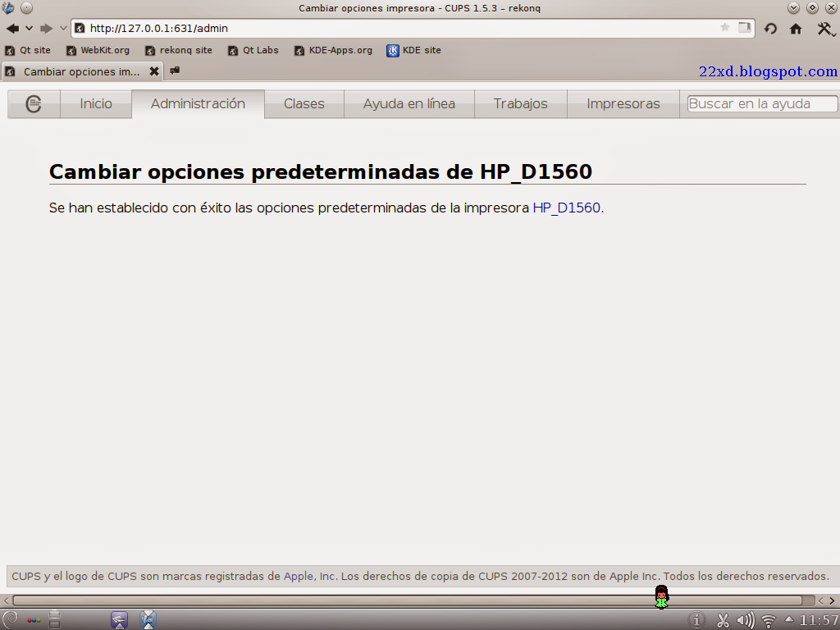Click the activities dots icon in panel

point(34,620)
